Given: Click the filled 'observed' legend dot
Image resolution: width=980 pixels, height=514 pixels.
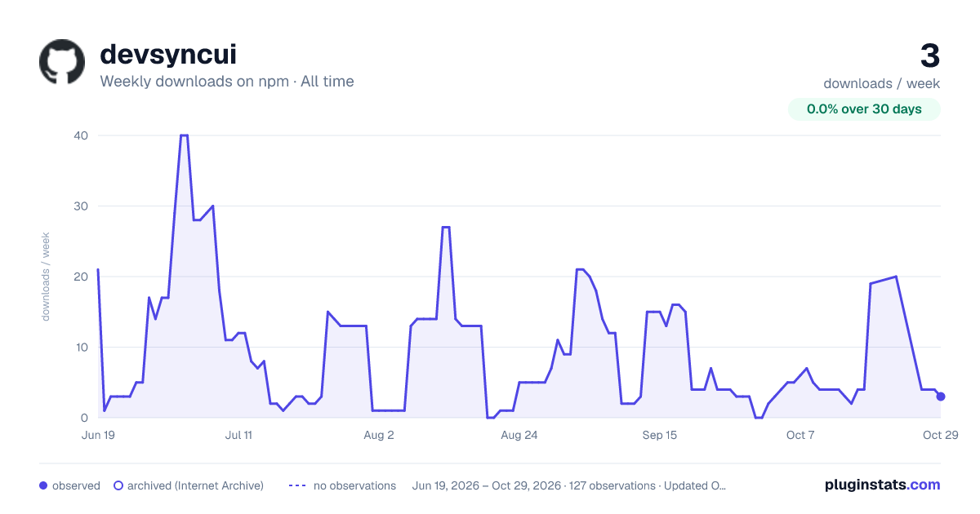Looking at the screenshot, I should pyautogui.click(x=43, y=485).
